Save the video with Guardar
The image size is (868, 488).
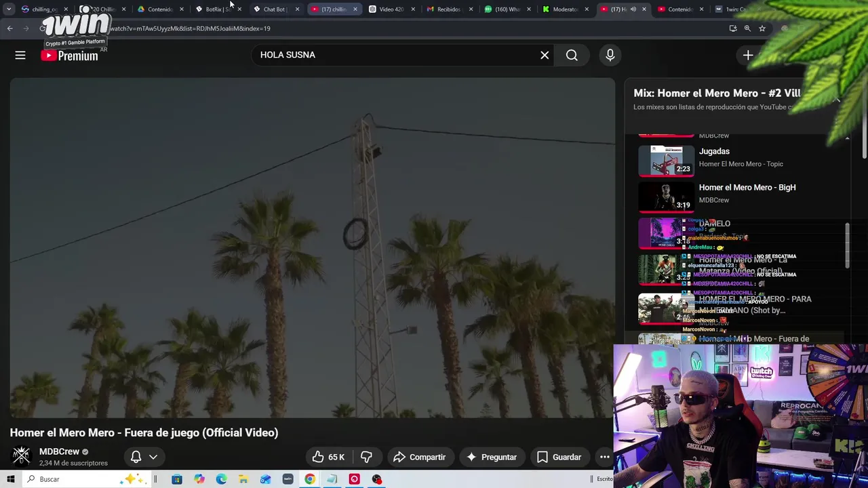click(x=559, y=457)
